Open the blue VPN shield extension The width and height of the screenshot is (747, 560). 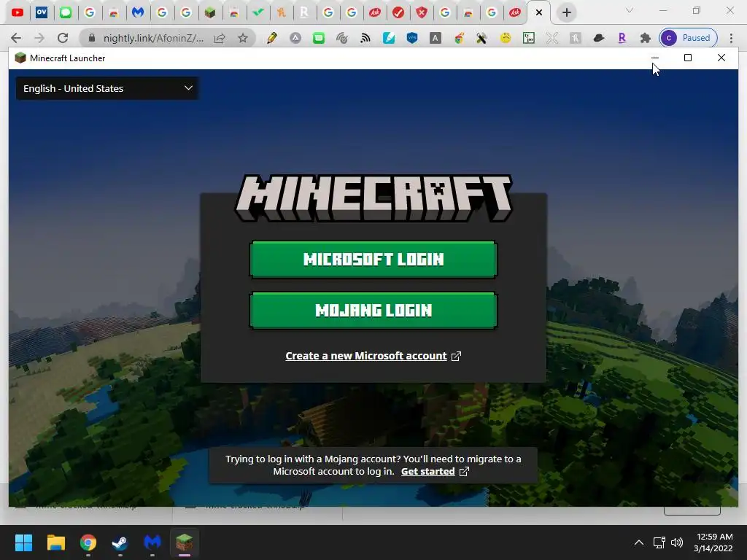click(412, 38)
